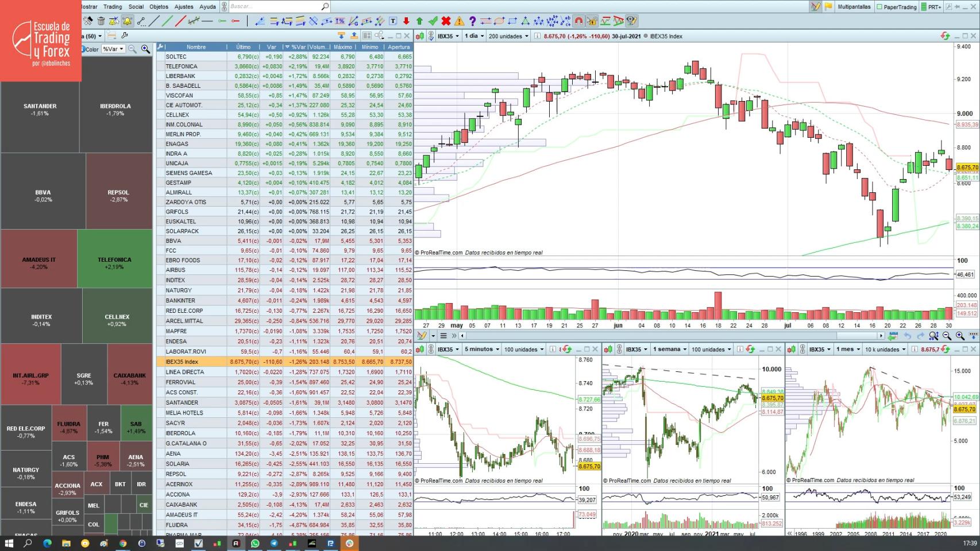Enable the PaperTrading checkbox
This screenshot has height=551, width=980.
[x=879, y=7]
